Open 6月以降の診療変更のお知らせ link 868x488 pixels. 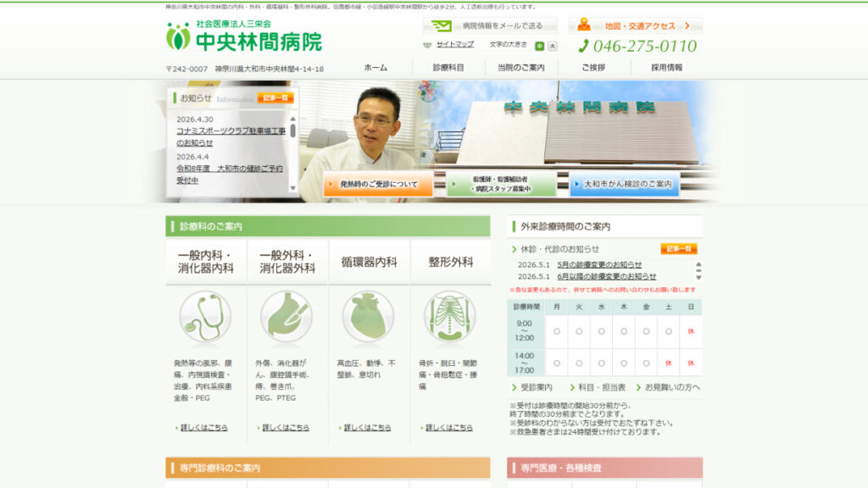(x=607, y=277)
